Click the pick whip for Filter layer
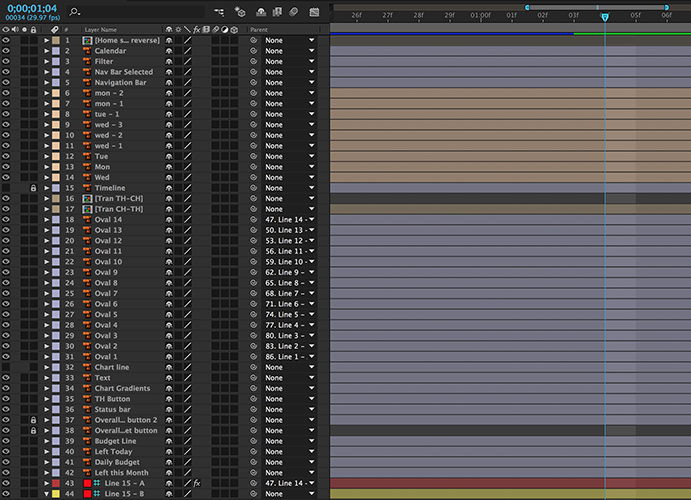691x500 pixels. coord(254,61)
